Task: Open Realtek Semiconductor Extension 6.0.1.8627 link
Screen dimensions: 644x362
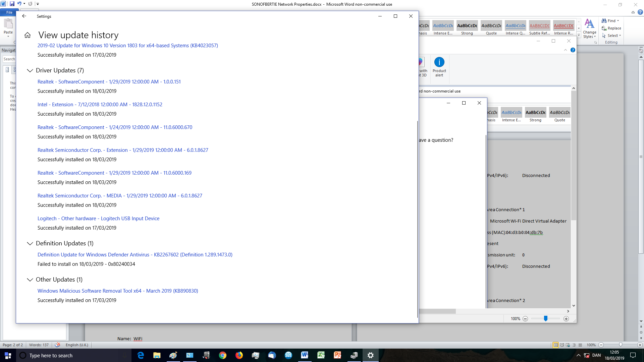Action: (123, 150)
